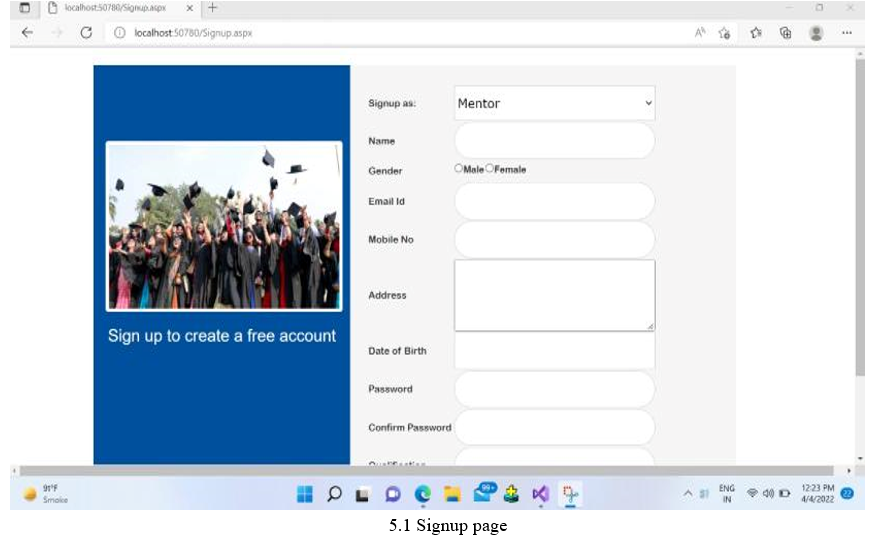Viewport: 872px width, 539px height.
Task: Select Male gender option
Action: click(459, 169)
